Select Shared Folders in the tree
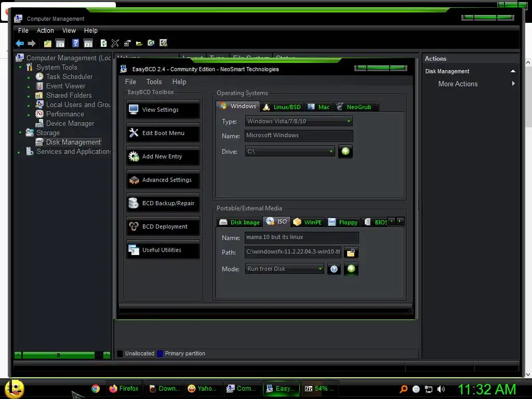532x399 pixels. [x=69, y=96]
